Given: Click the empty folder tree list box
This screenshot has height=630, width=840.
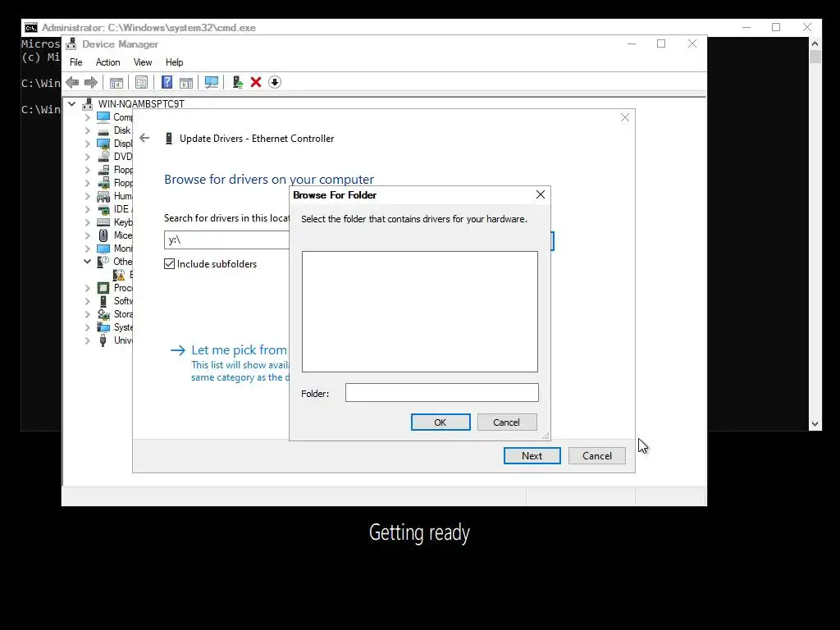Looking at the screenshot, I should [x=420, y=311].
